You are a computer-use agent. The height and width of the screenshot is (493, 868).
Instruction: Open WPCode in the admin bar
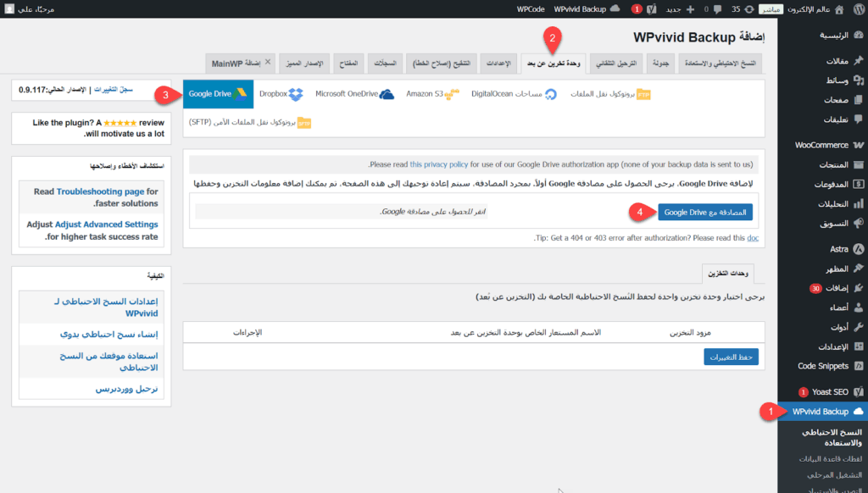pyautogui.click(x=531, y=8)
